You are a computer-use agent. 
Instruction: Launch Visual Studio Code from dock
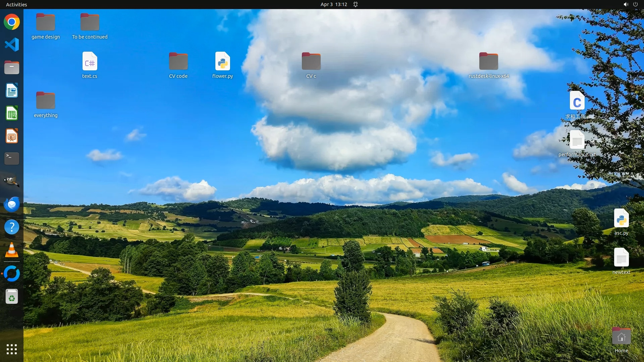click(x=12, y=45)
